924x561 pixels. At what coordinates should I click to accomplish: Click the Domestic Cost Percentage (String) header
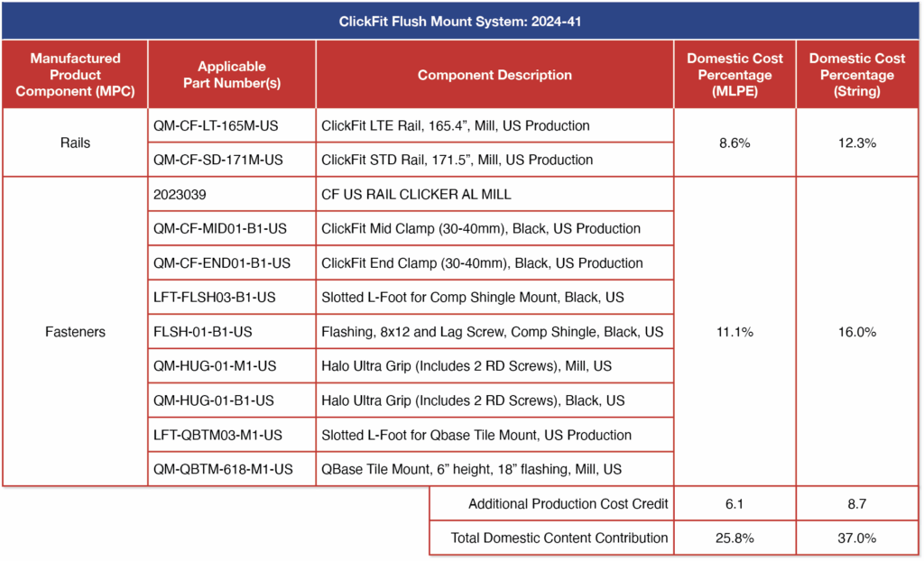(856, 74)
